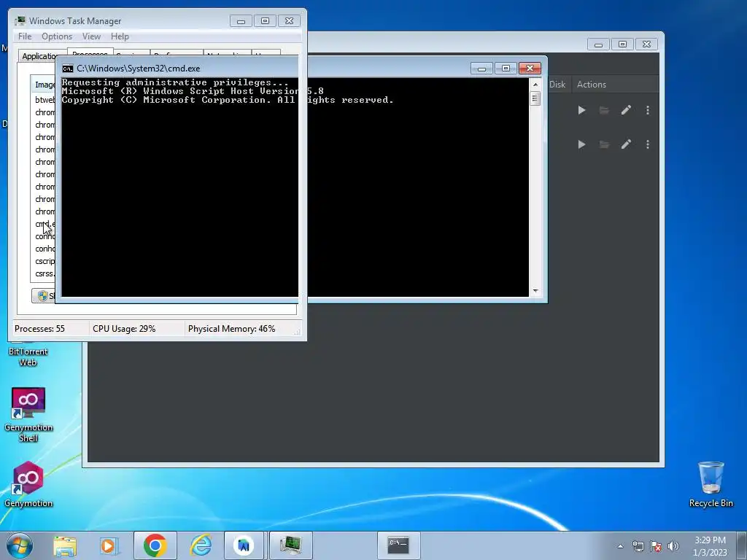Open more options menu for first device
747x560 pixels.
[648, 111]
